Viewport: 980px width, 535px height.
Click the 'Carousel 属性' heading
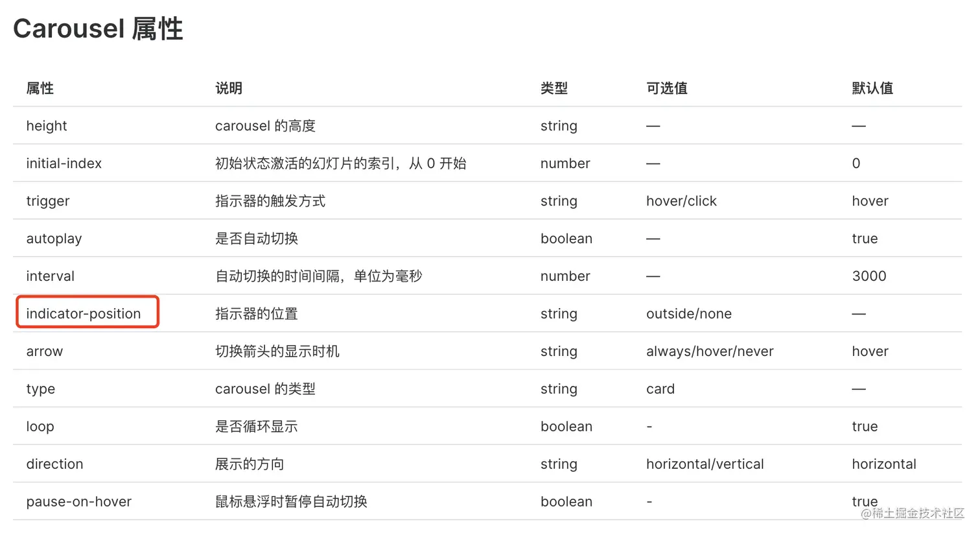98,29
